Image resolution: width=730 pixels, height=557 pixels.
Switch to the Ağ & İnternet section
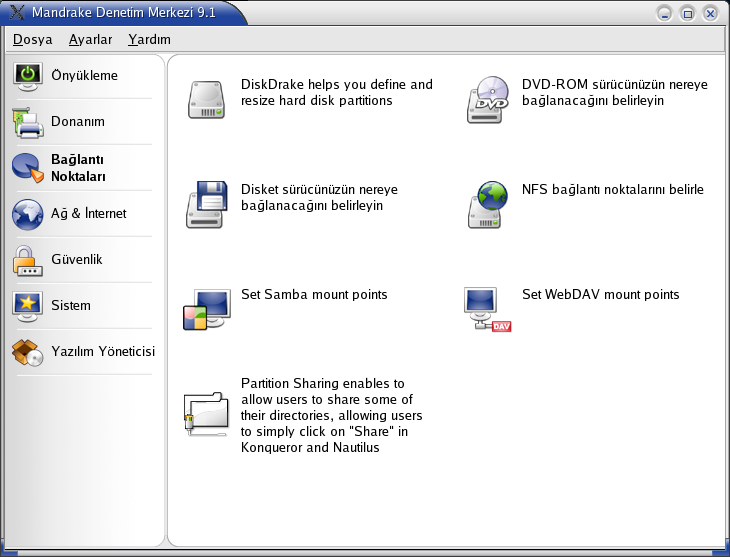click(88, 214)
